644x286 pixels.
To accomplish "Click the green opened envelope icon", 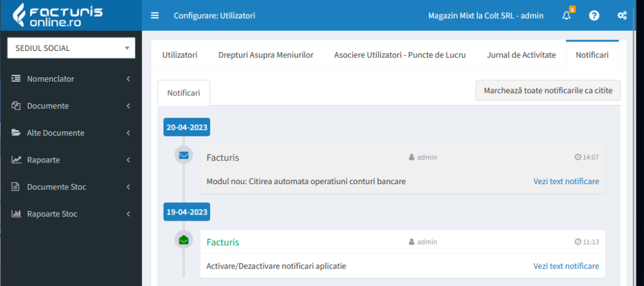I will pyautogui.click(x=184, y=239).
